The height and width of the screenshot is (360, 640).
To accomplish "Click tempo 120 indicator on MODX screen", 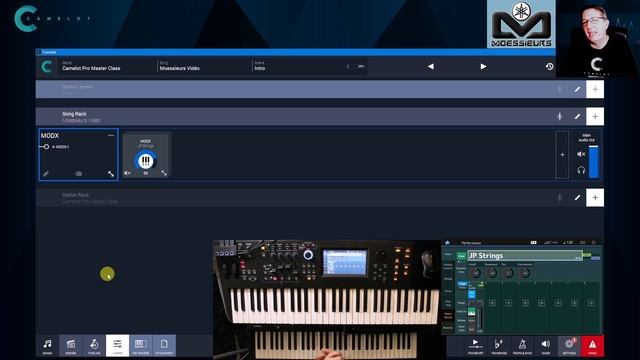I will point(568,243).
